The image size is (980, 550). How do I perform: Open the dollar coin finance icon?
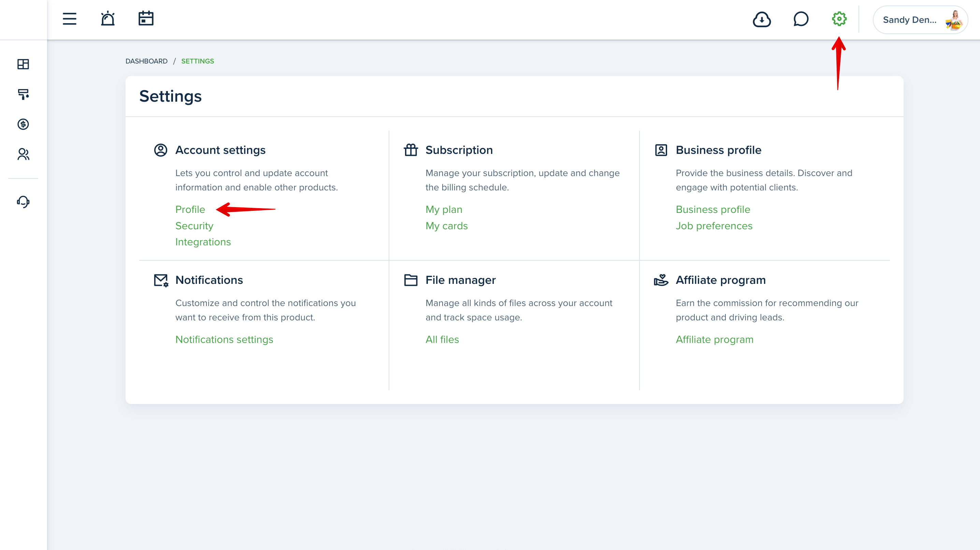tap(23, 124)
